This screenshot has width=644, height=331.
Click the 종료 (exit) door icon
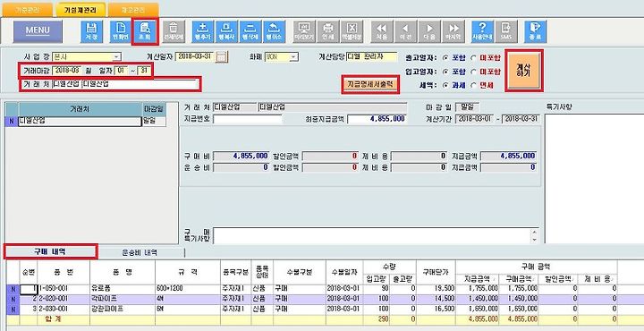pyautogui.click(x=535, y=31)
